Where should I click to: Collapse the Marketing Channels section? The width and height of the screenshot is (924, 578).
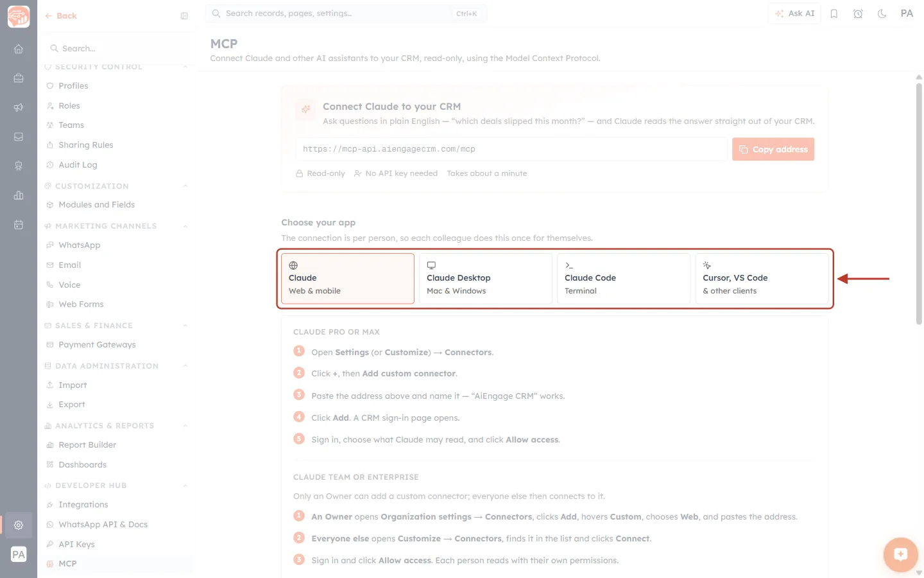pyautogui.click(x=185, y=226)
